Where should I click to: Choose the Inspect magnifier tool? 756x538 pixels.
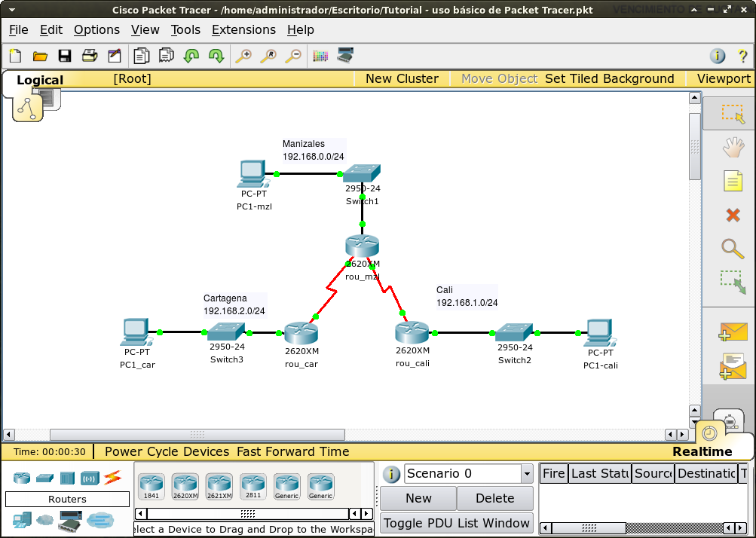coord(733,249)
